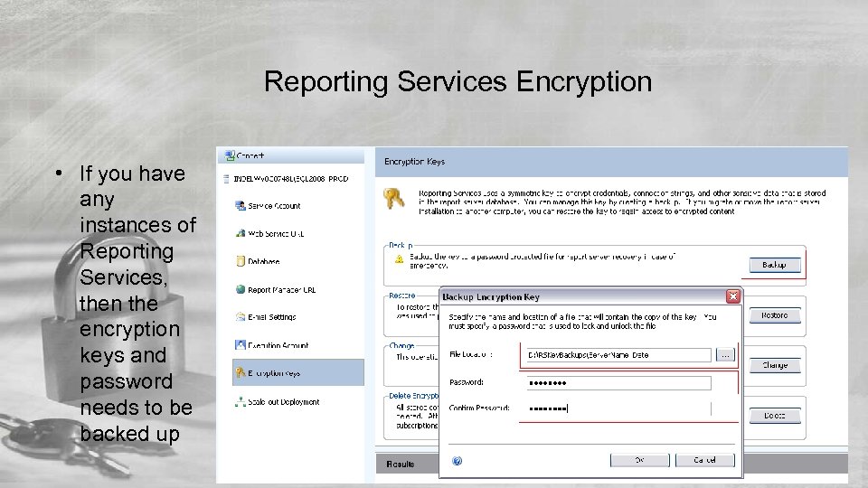868x488 pixels.
Task: Open Service Account icon
Action: [x=241, y=206]
